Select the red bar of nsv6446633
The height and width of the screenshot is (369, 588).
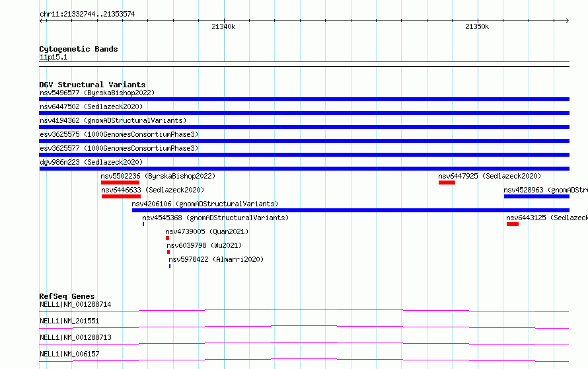coord(121,196)
